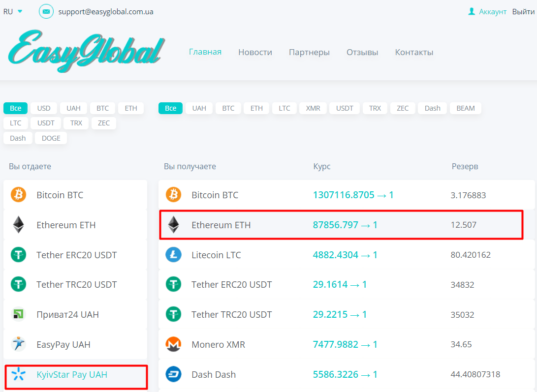Open the Новости menu page
Viewport: 537px width, 392px height.
pyautogui.click(x=255, y=52)
